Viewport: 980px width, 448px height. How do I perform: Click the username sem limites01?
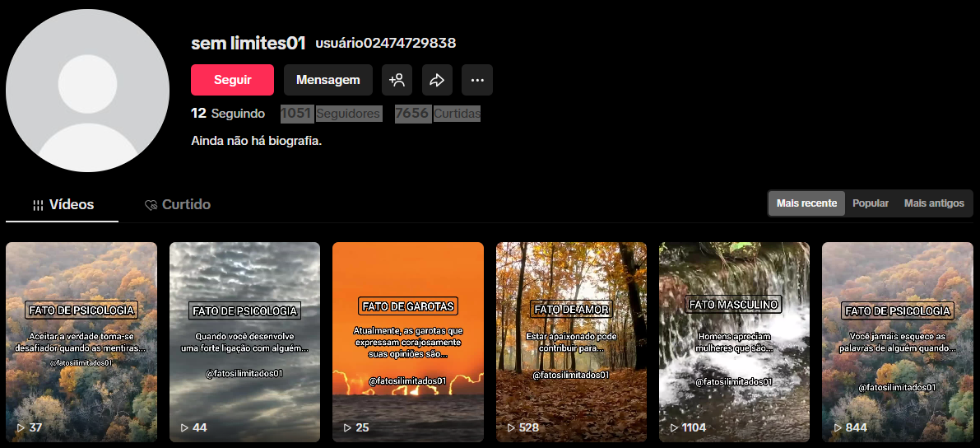[248, 43]
